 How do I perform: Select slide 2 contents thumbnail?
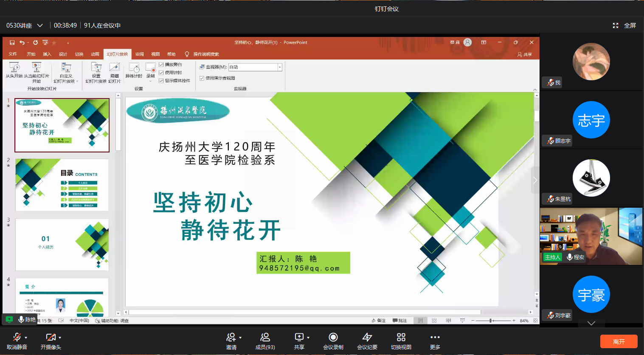tap(62, 185)
